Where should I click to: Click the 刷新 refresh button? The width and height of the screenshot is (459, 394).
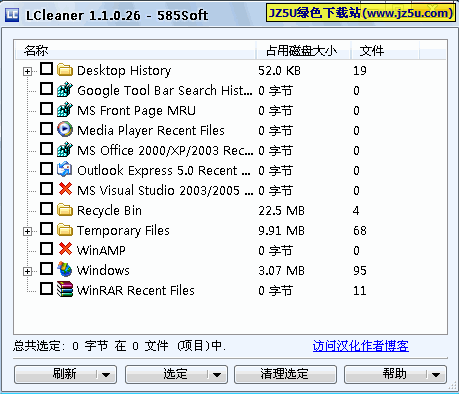[x=65, y=374]
